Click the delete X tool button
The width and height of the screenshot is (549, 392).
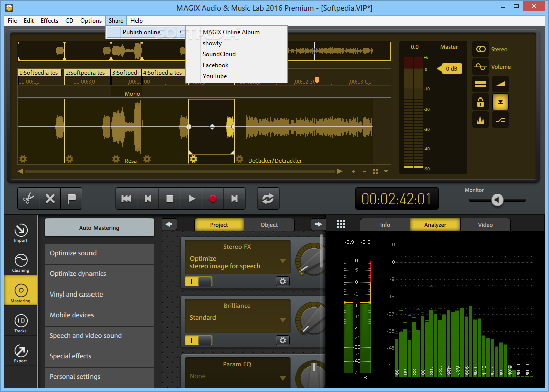click(x=50, y=199)
